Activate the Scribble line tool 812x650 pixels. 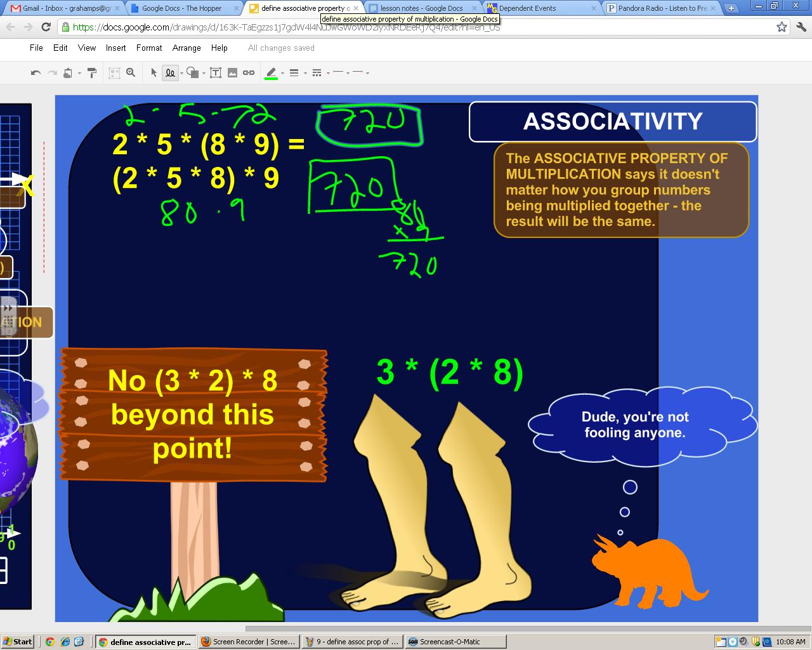pos(170,73)
